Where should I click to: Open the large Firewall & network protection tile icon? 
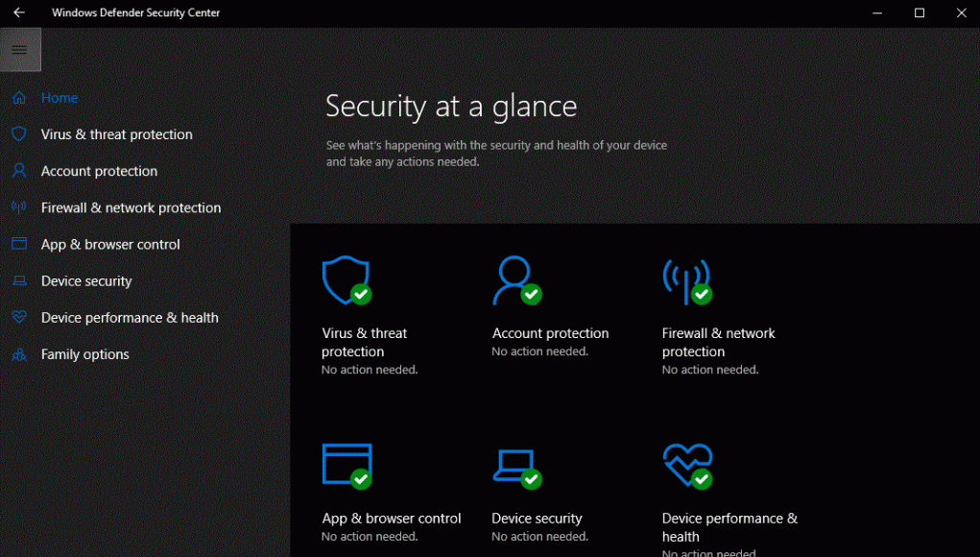pyautogui.click(x=685, y=280)
